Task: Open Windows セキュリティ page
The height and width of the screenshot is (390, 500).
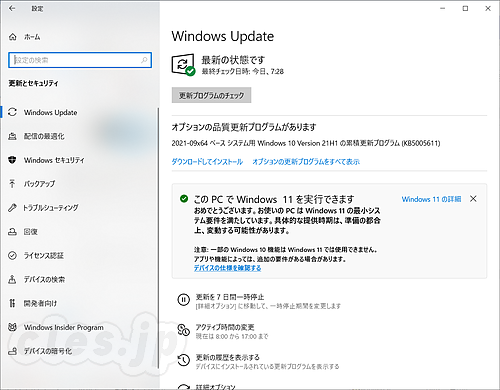Action: pyautogui.click(x=79, y=160)
